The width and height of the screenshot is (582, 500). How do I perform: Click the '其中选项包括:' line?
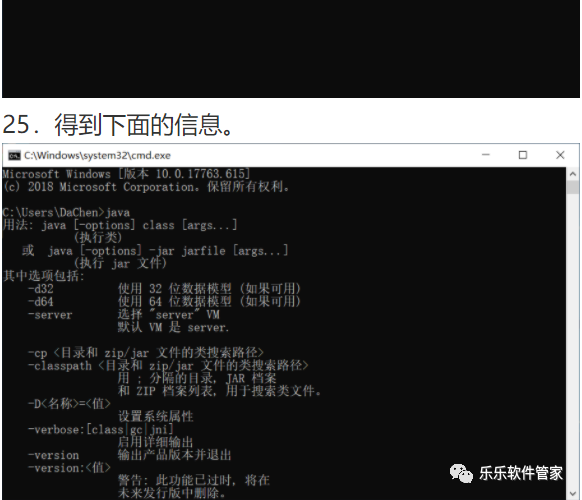(44, 276)
